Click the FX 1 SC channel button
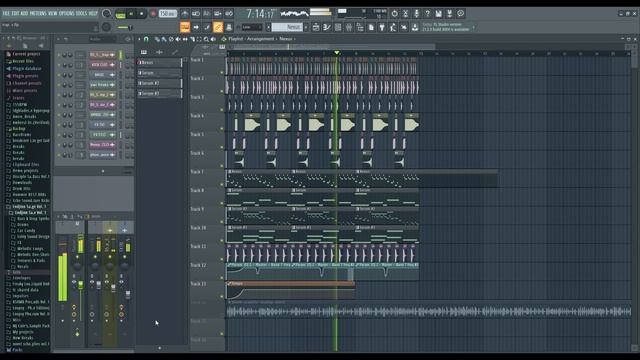This screenshot has height=360, width=640. pyautogui.click(x=102, y=135)
